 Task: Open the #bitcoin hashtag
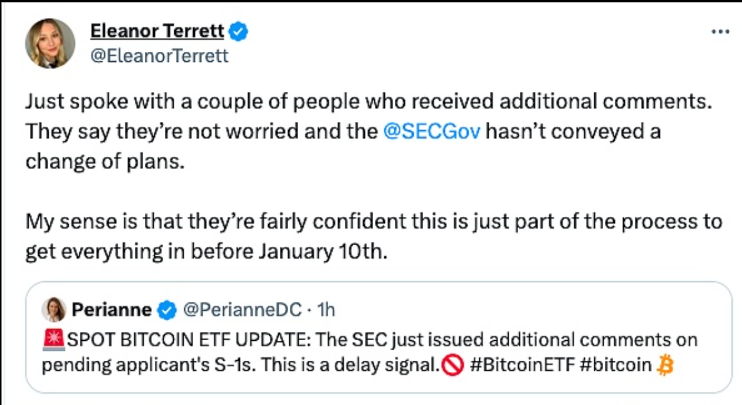[614, 366]
